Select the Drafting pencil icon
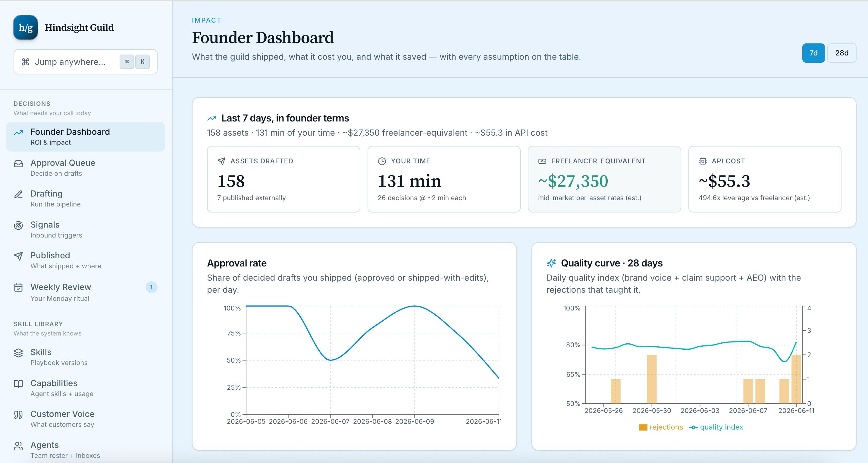 (x=19, y=194)
